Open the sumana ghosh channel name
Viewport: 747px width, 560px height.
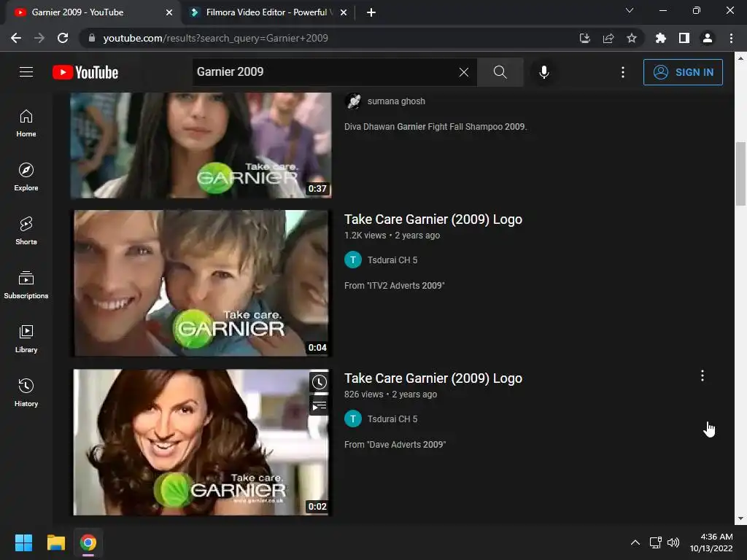(396, 101)
